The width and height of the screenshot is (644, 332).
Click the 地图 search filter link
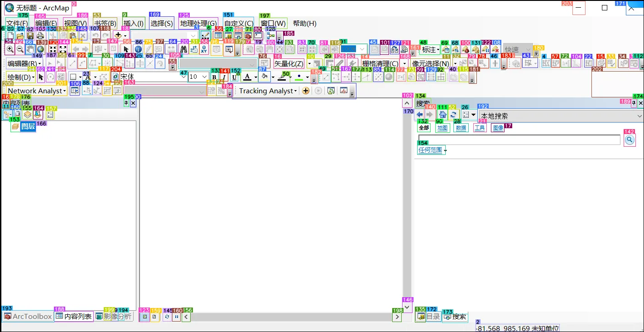442,128
